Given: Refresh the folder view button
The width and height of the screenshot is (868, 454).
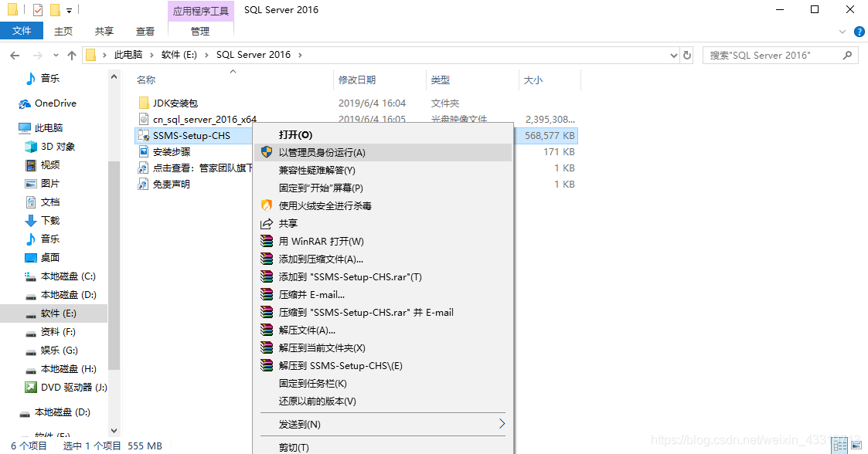Looking at the screenshot, I should (x=687, y=56).
